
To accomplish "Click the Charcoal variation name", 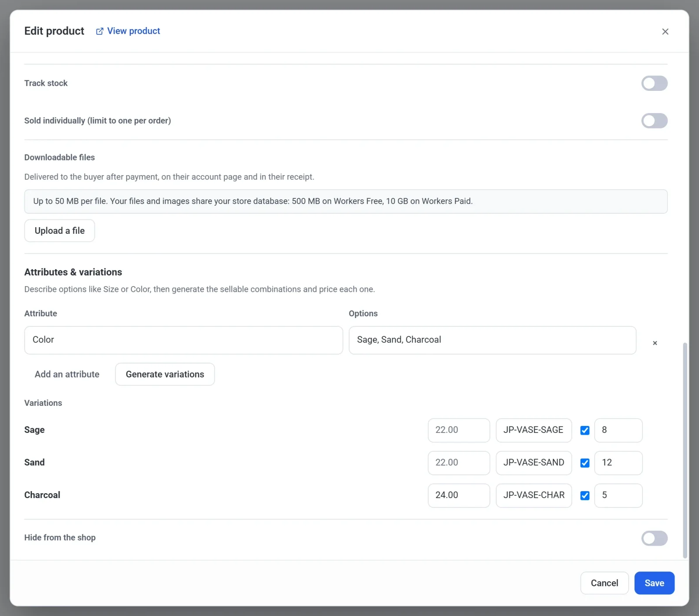I will [x=42, y=495].
